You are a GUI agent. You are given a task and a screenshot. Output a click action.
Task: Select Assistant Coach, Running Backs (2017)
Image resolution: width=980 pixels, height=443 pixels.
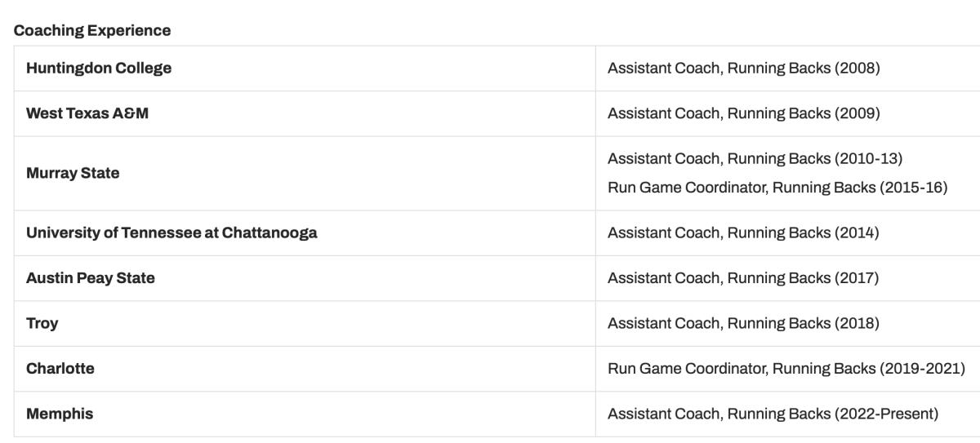pos(743,278)
